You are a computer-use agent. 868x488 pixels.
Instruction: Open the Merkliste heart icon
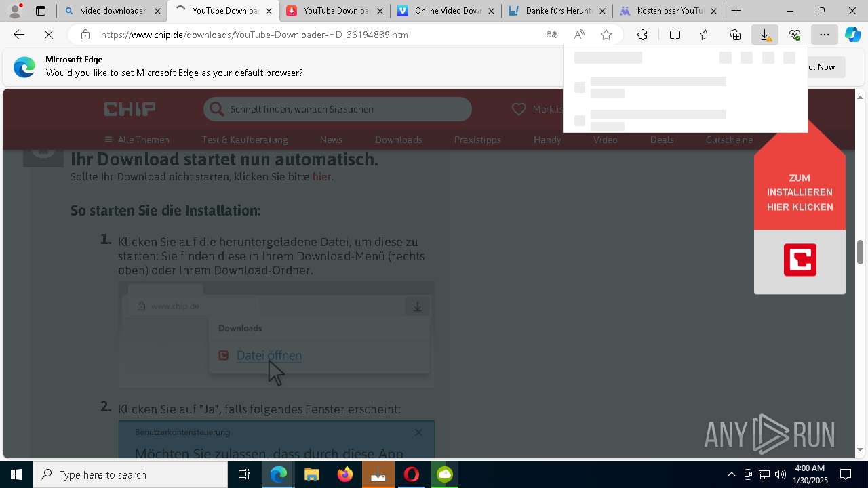(x=519, y=109)
